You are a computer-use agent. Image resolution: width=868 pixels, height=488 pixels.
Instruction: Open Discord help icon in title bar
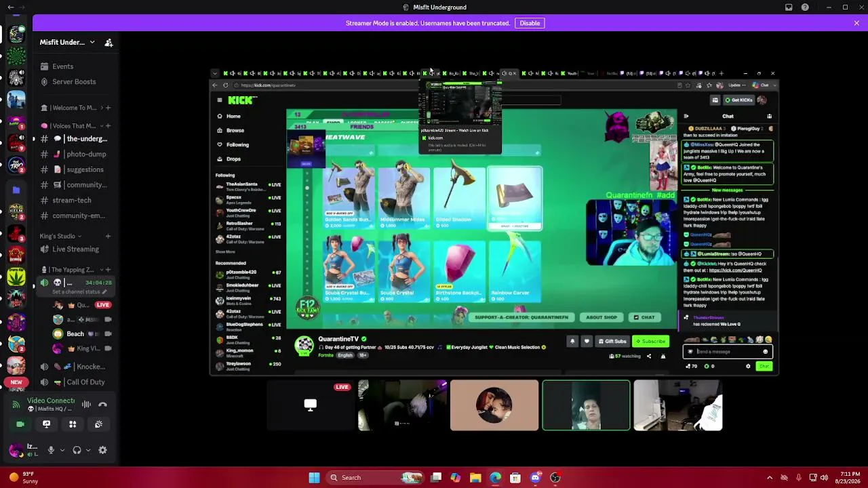(x=805, y=7)
